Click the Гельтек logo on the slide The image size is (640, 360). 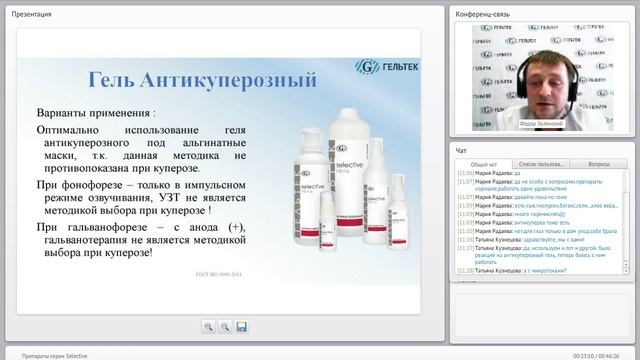tap(387, 67)
